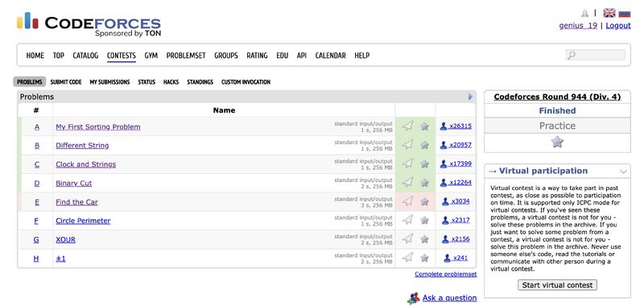This screenshot has width=644, height=306.
Task: Click the Codeforces logo
Action: 89,24
